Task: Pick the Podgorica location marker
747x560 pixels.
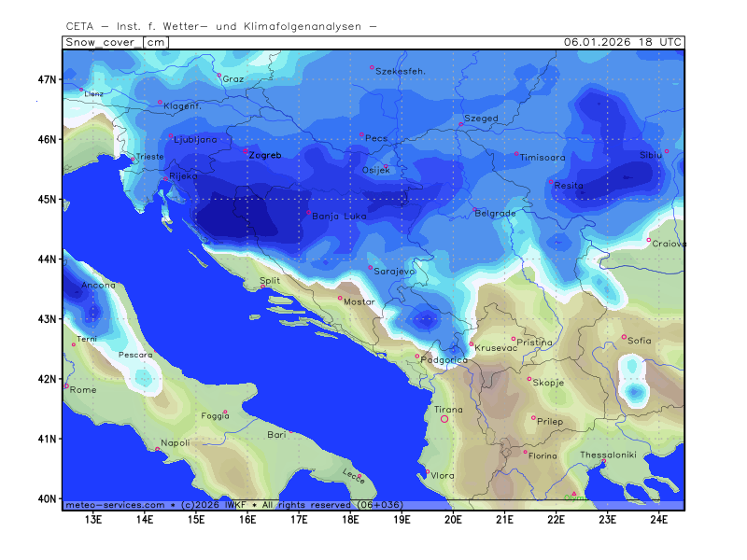Action: point(417,356)
